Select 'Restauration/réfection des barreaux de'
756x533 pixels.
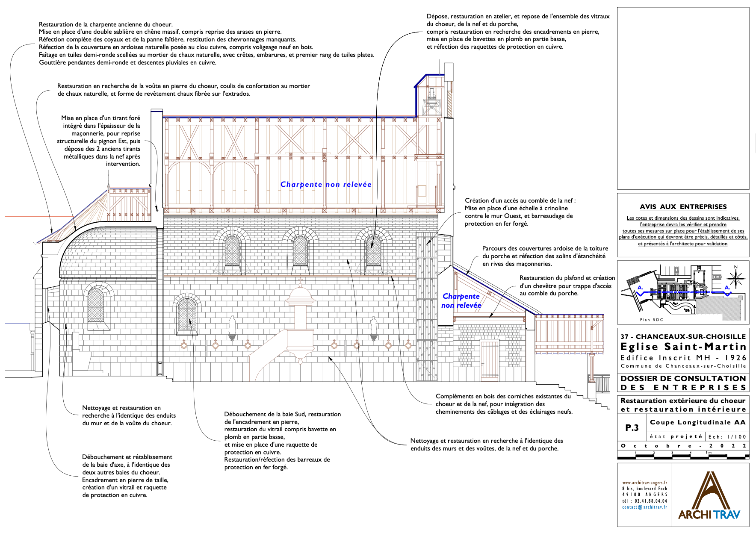click(x=277, y=459)
